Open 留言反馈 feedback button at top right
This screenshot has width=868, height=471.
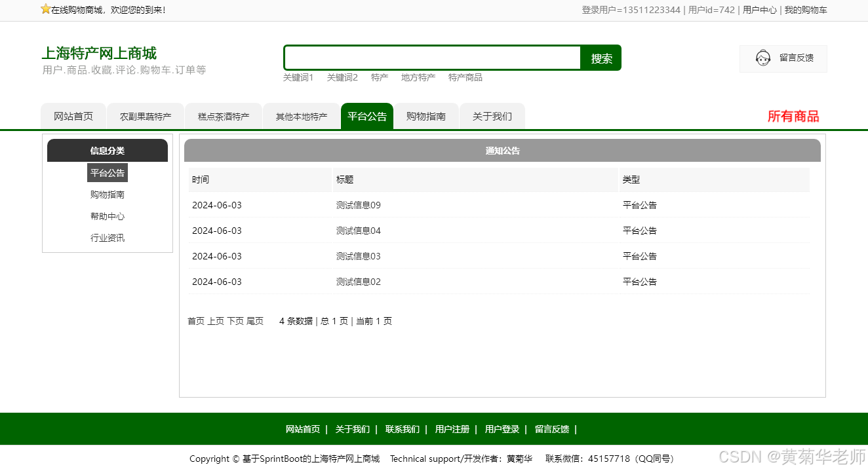(x=783, y=58)
